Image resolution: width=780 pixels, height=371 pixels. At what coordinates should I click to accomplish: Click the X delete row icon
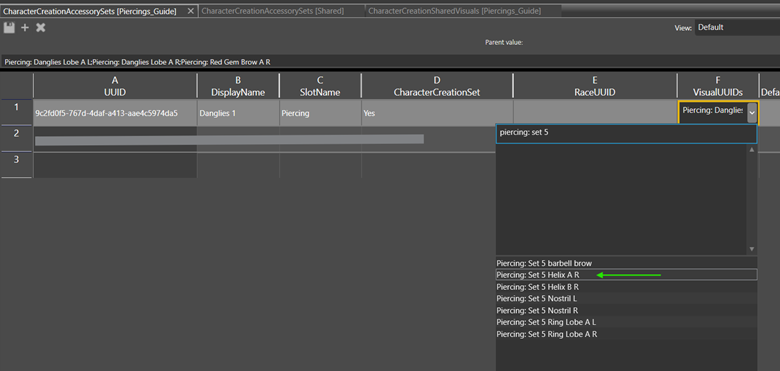tap(41, 28)
